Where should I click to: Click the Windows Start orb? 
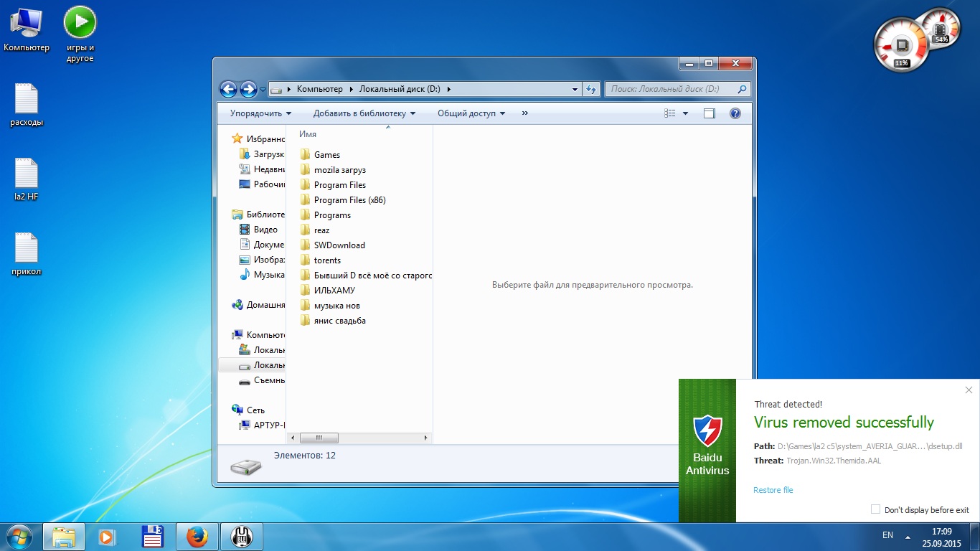(19, 536)
